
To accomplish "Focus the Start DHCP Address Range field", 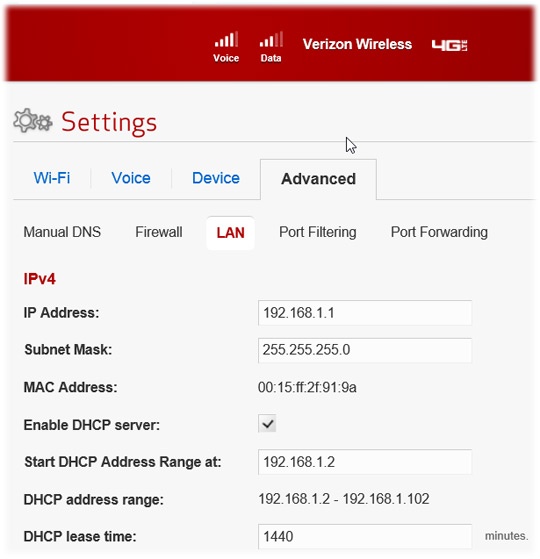I will [365, 462].
